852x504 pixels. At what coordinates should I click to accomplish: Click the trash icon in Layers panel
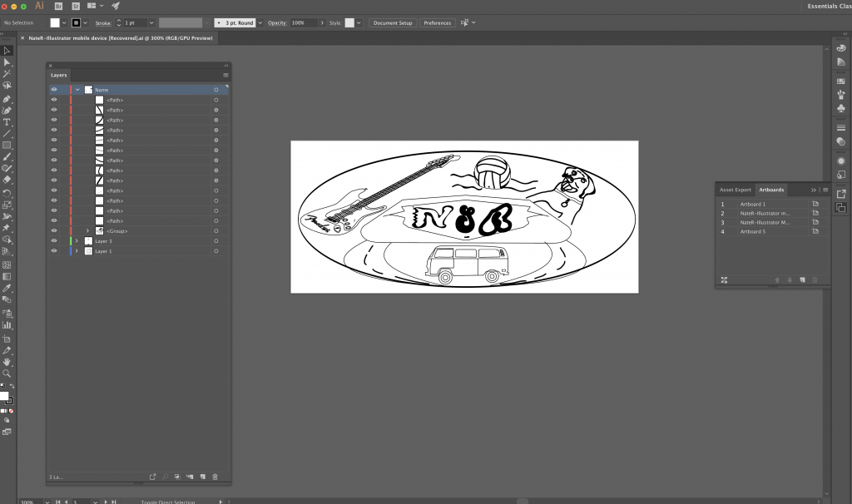click(215, 477)
